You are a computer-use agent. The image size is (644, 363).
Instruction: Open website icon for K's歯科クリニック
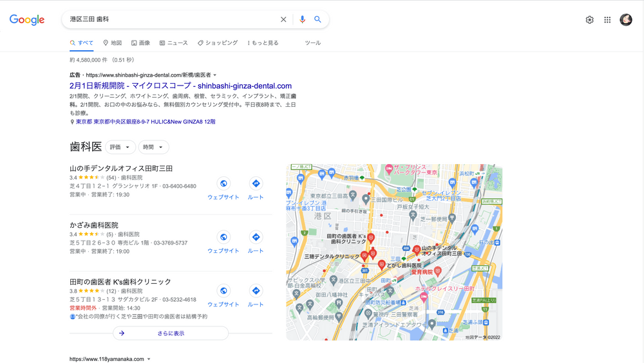tap(223, 291)
